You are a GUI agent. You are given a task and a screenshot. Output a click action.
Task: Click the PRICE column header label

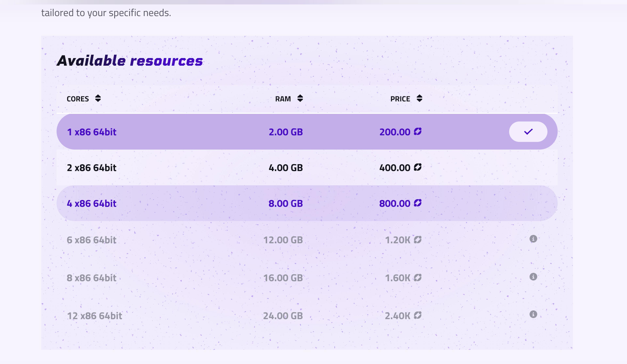click(400, 99)
